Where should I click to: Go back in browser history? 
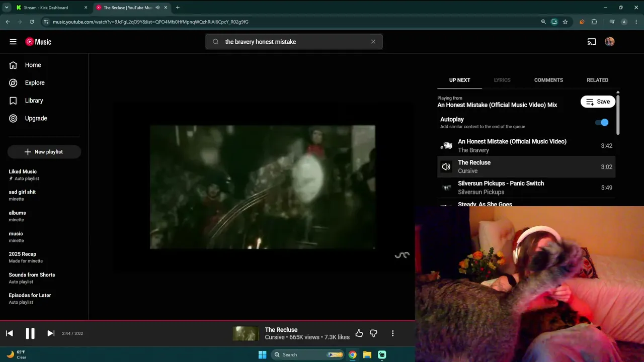coord(8,22)
